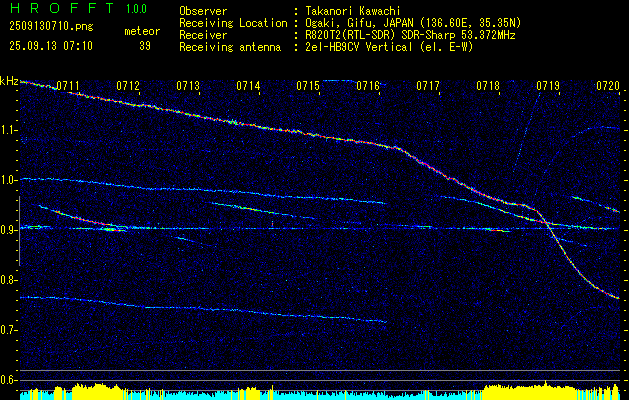Click the version number 1.0.0
The width and height of the screenshot is (629, 400).
[136, 9]
